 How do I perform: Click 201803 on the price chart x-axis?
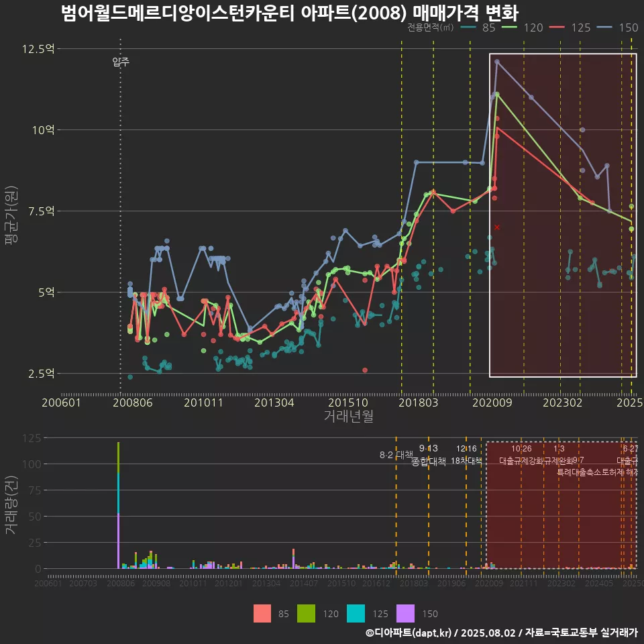coord(418,402)
